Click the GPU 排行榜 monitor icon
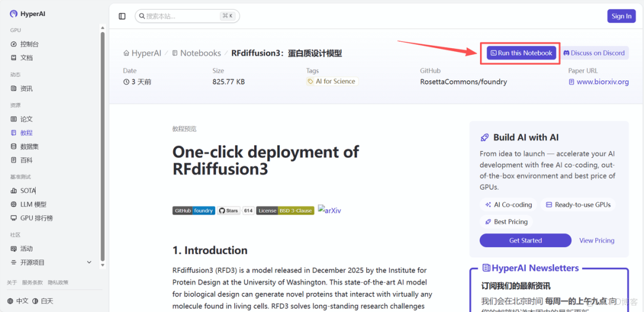The image size is (644, 312). coord(14,218)
